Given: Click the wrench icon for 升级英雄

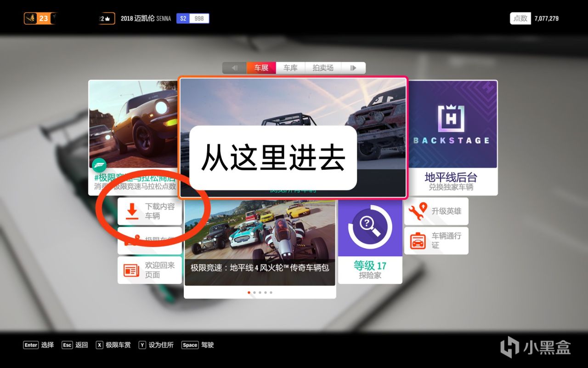Looking at the screenshot, I should (418, 212).
